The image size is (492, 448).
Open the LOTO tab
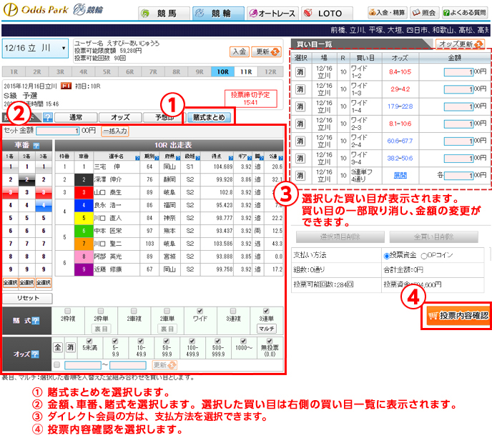(327, 14)
